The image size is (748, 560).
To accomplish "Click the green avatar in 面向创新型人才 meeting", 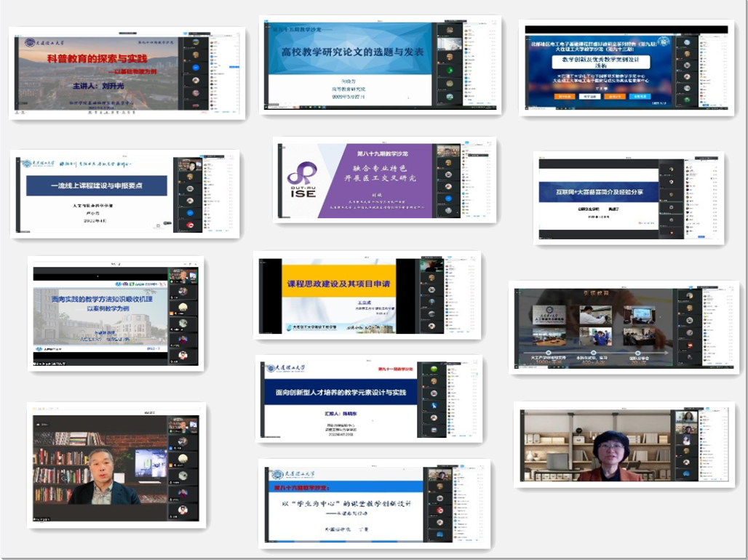I will click(432, 370).
